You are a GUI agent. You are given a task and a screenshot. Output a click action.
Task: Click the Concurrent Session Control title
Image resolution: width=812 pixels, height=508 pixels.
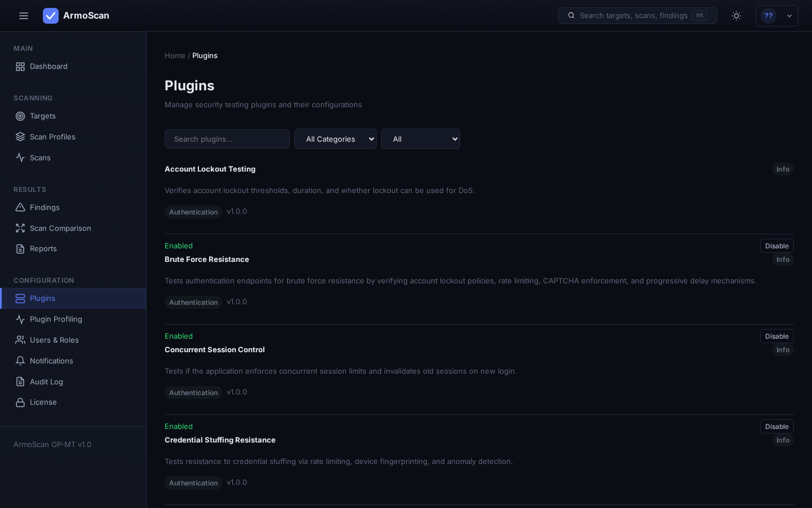coord(215,349)
